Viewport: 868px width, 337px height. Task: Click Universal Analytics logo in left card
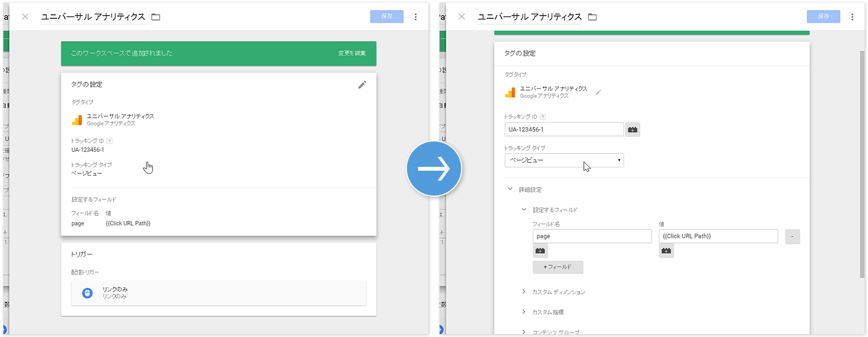click(77, 120)
